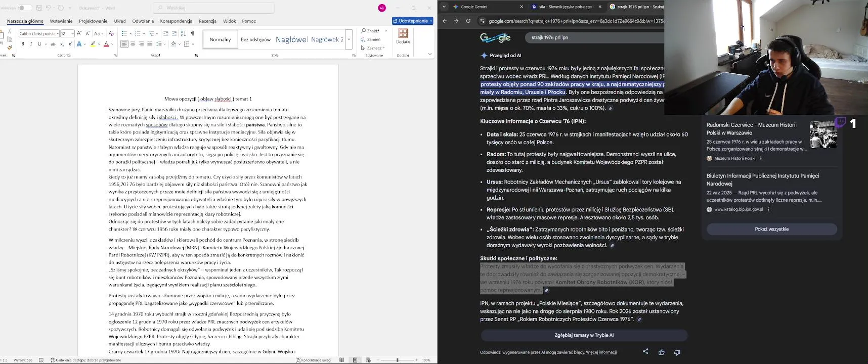868x364 pixels.
Task: Undo last action in Word
Action: click(x=49, y=8)
